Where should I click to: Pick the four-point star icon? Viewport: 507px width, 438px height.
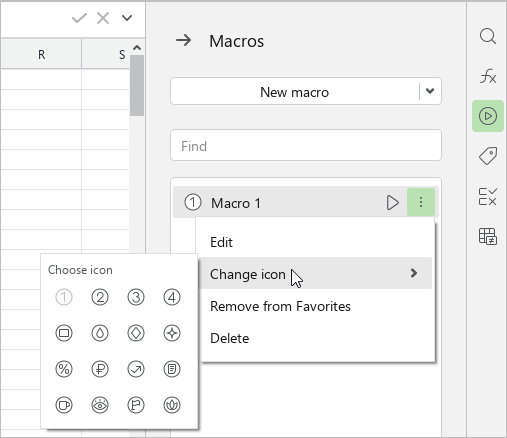172,333
